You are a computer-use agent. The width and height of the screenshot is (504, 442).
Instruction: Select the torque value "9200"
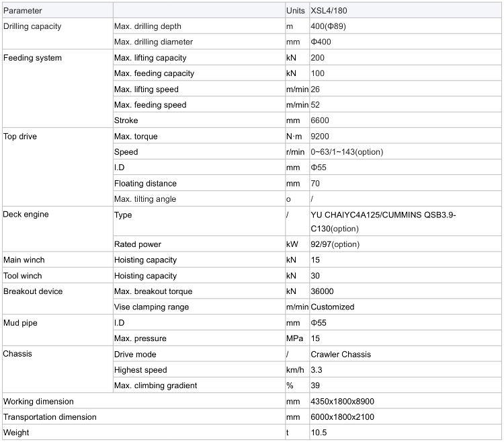[319, 137]
